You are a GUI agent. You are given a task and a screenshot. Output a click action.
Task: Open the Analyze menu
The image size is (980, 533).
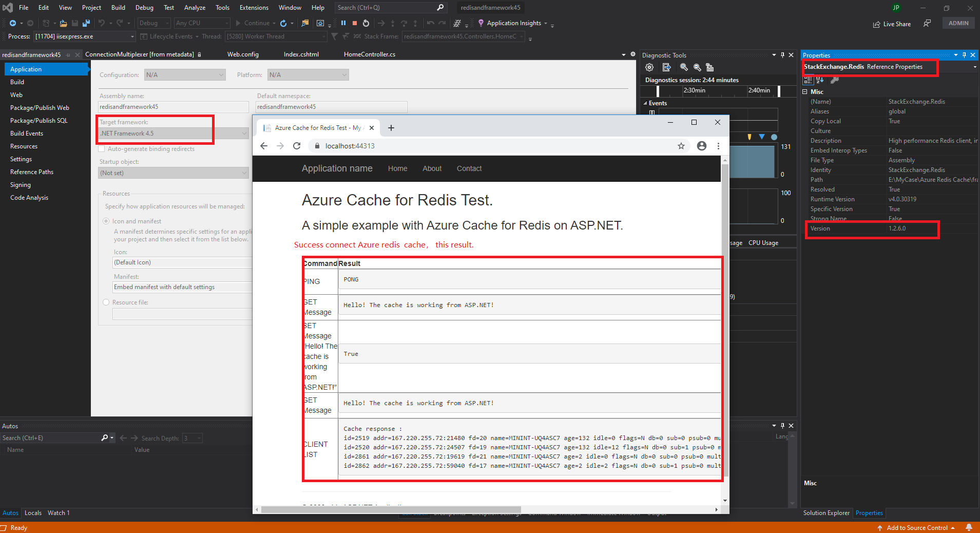click(195, 8)
